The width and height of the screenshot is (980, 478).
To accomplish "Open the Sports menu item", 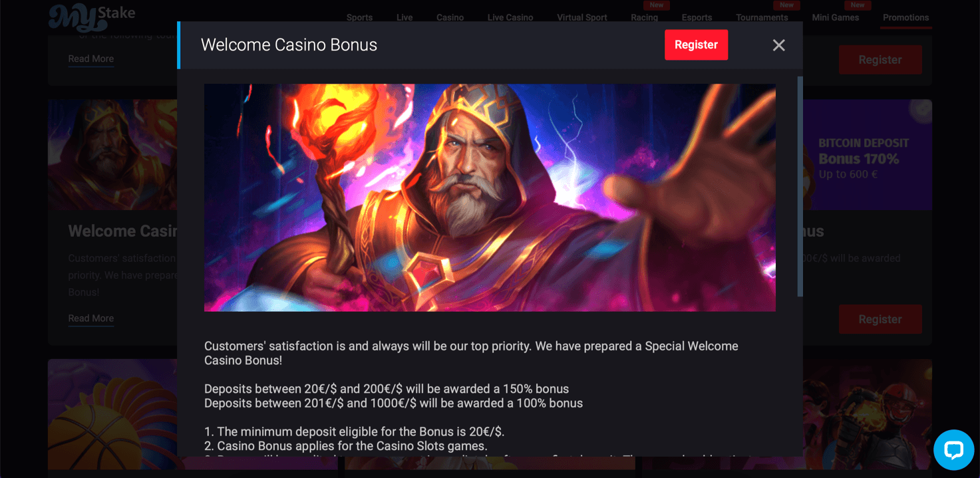I will 359,17.
